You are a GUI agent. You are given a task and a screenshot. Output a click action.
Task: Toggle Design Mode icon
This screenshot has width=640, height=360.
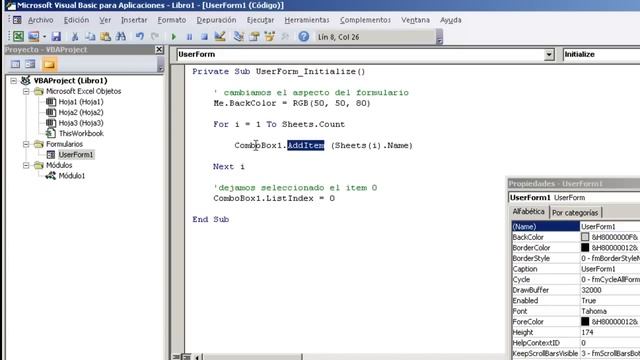pyautogui.click(x=220, y=36)
